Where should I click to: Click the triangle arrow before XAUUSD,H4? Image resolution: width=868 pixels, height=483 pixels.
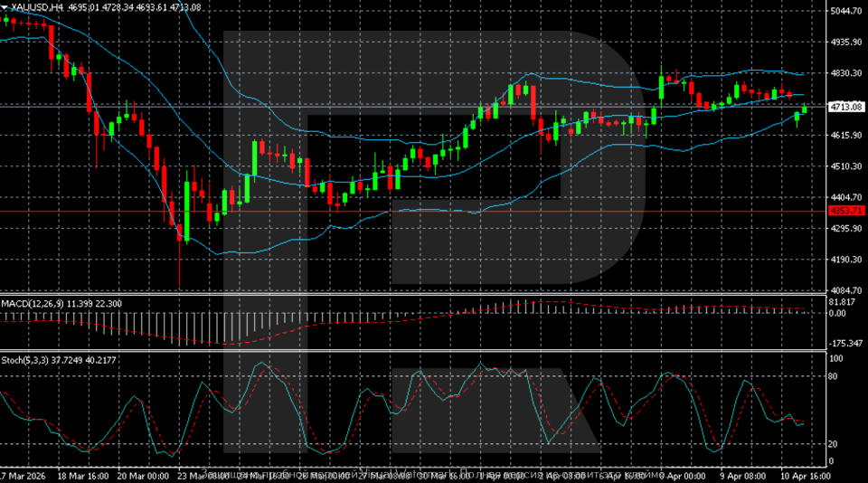point(5,7)
